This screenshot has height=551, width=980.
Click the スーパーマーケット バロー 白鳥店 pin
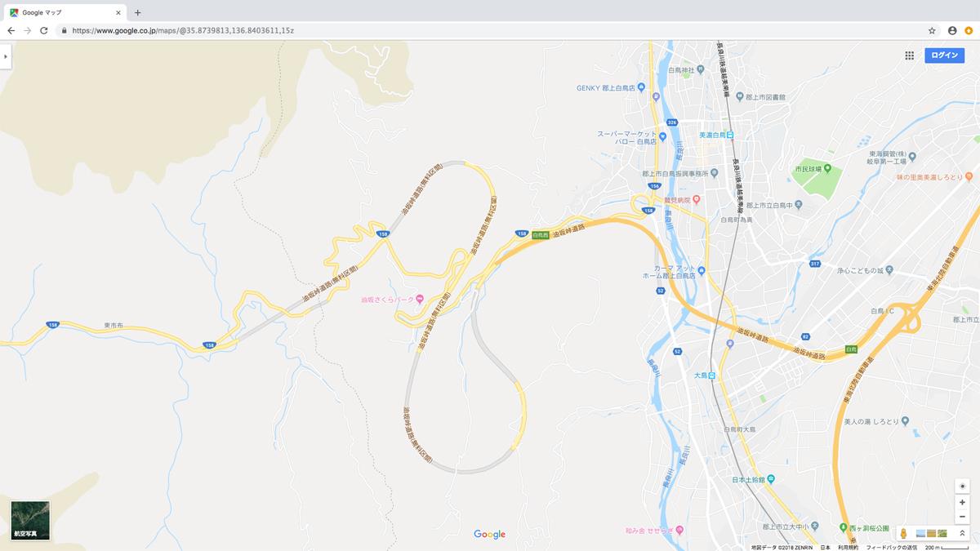[663, 137]
